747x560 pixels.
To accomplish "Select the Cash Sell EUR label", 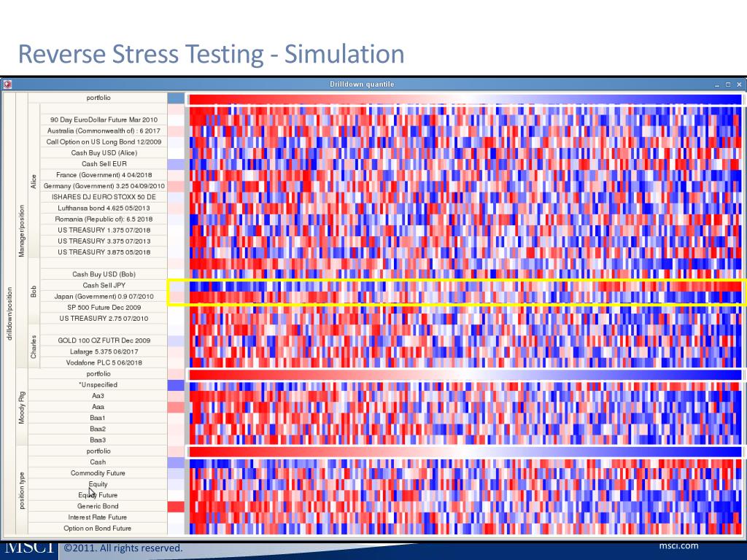I will [x=104, y=164].
